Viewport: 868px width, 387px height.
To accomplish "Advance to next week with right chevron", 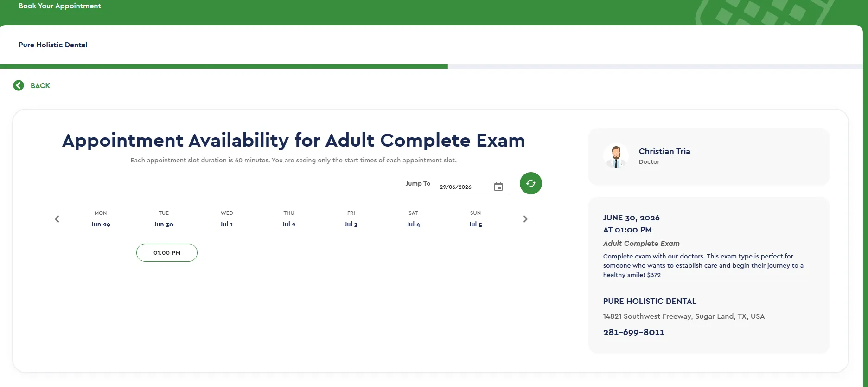I will coord(525,219).
